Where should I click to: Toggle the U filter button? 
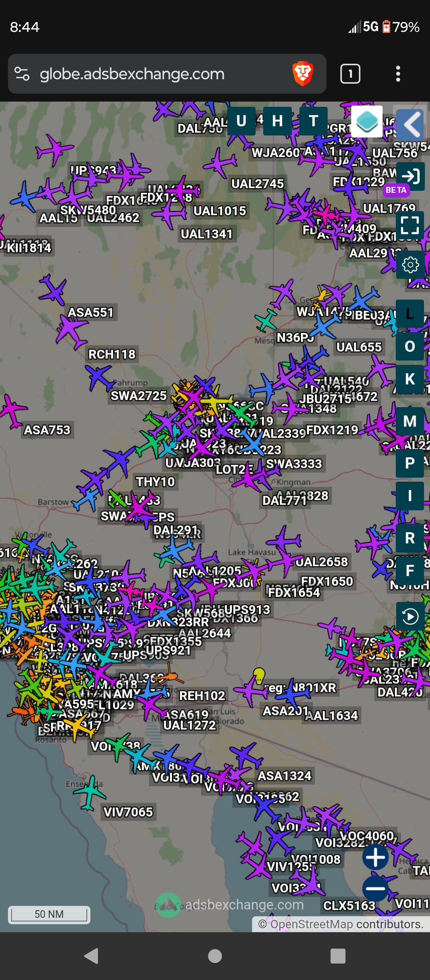pos(241,121)
